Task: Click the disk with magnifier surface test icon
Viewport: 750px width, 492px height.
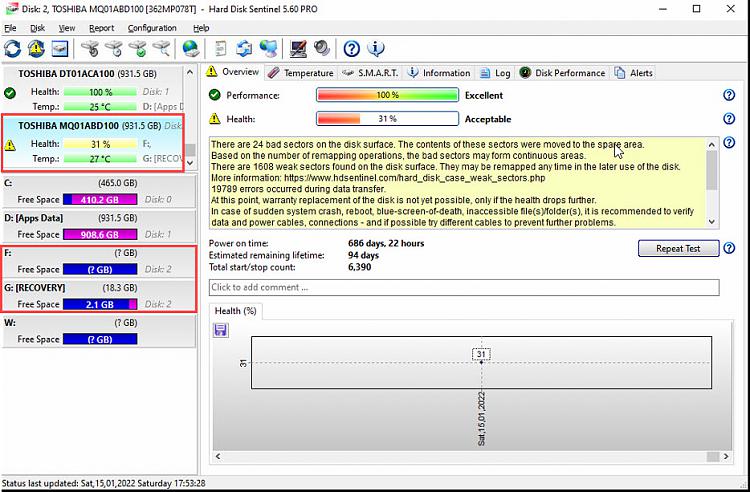Action: pos(162,48)
